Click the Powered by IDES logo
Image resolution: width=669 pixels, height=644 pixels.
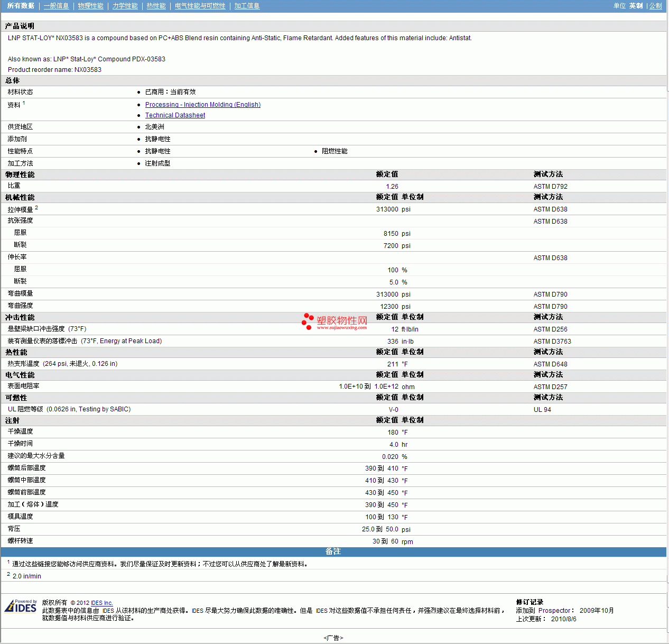(21, 606)
